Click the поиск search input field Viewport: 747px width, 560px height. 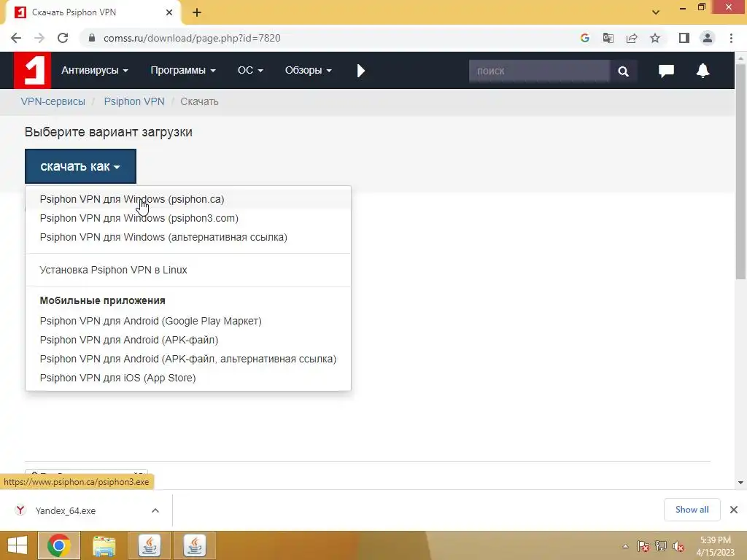click(539, 71)
